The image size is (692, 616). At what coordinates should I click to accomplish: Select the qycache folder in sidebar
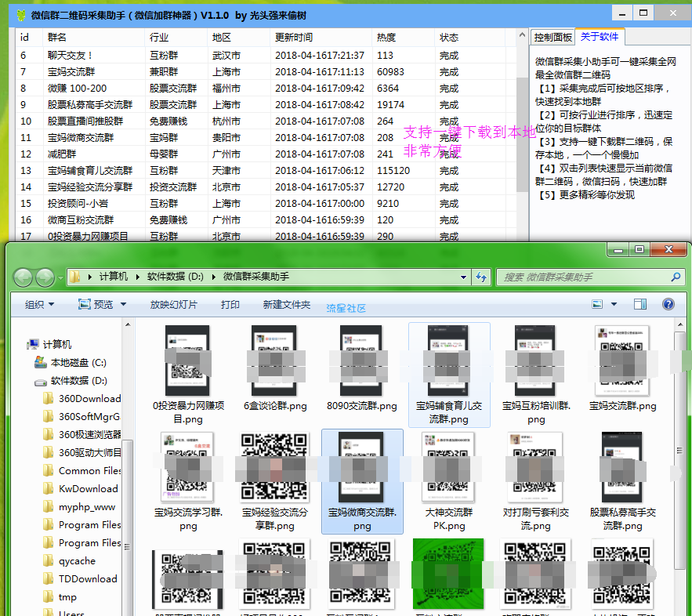coord(70,561)
